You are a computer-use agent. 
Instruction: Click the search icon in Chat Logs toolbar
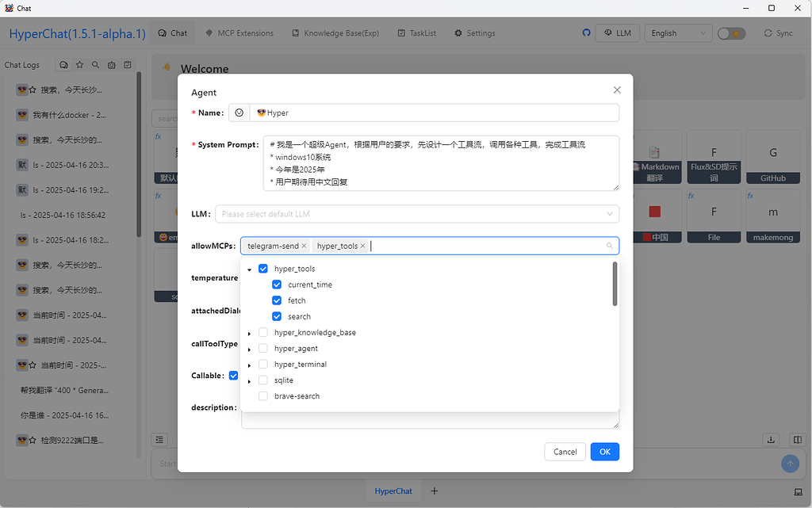tap(95, 65)
